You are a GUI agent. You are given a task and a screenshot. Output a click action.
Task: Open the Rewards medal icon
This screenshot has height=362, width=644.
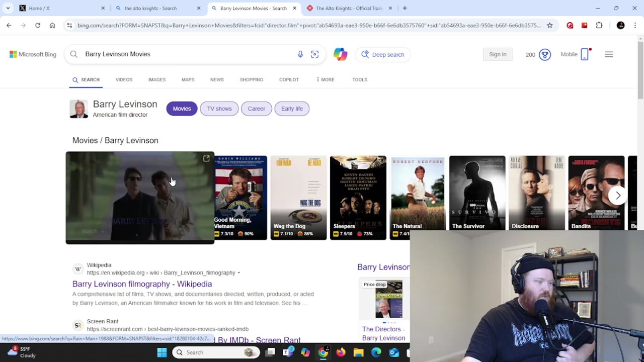click(545, 54)
